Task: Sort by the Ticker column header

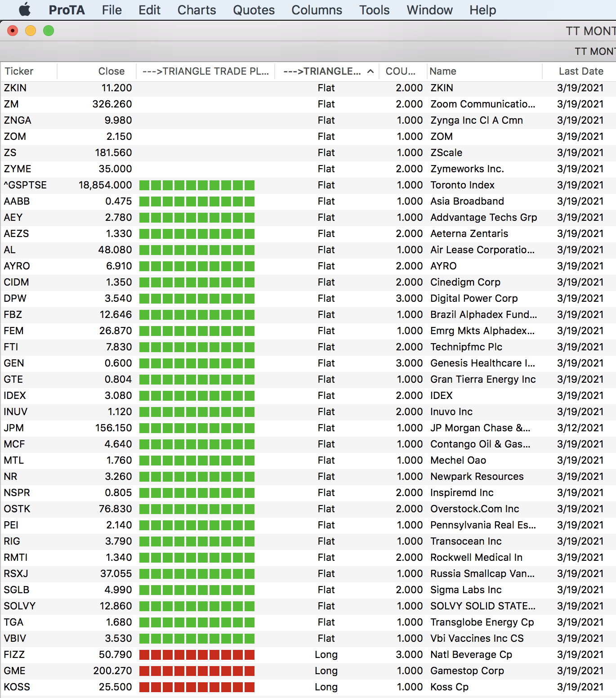Action: 29,71
